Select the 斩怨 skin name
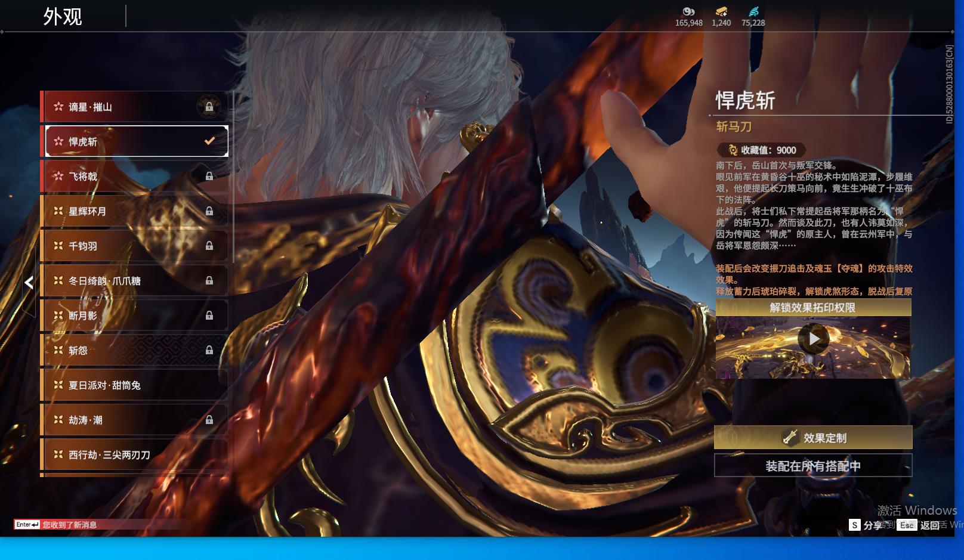The image size is (964, 560). coord(78,350)
